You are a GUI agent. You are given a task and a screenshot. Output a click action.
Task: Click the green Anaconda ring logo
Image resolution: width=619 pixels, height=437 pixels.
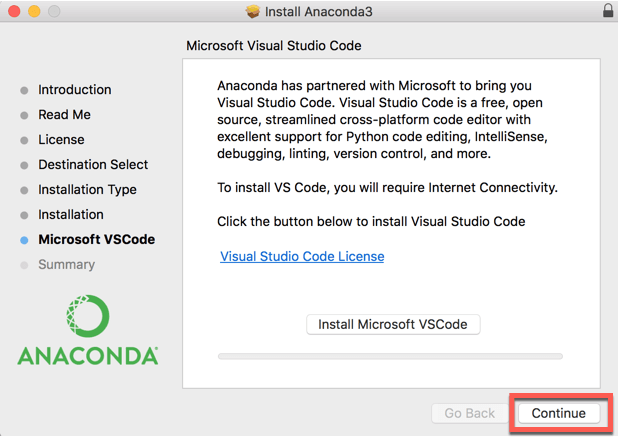(x=88, y=316)
